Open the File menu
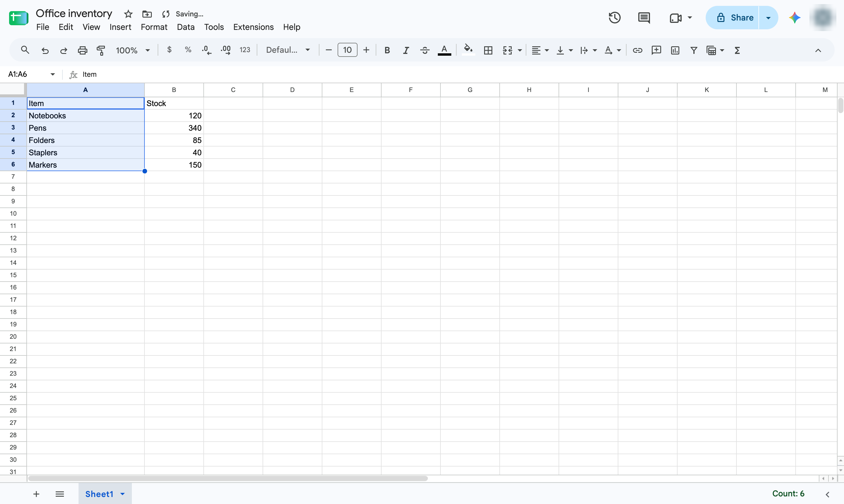The width and height of the screenshot is (844, 504). click(43, 27)
